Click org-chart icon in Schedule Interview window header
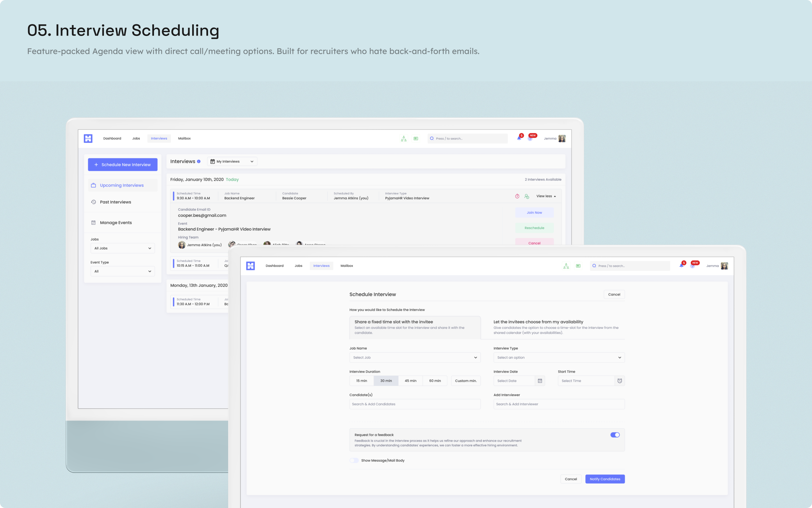 [566, 266]
